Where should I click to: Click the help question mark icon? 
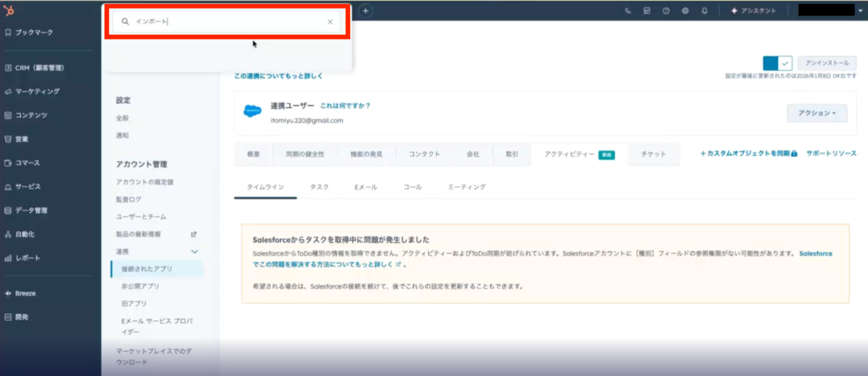[x=666, y=11]
